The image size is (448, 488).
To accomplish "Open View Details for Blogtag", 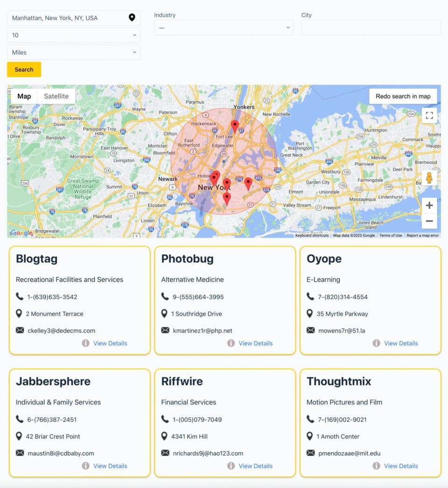I will tap(110, 343).
